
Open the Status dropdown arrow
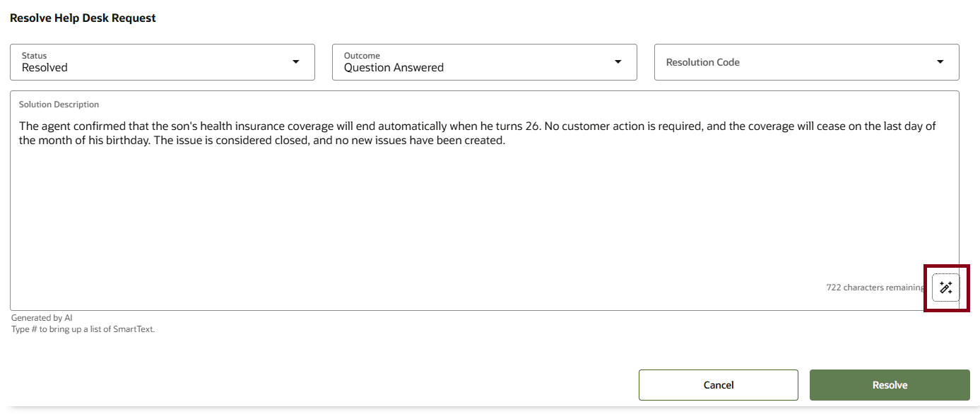(296, 62)
